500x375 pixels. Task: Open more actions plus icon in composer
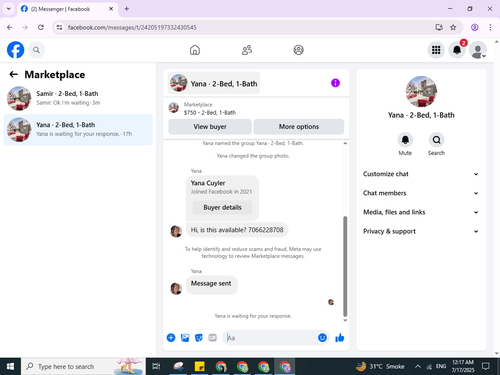[x=171, y=338]
